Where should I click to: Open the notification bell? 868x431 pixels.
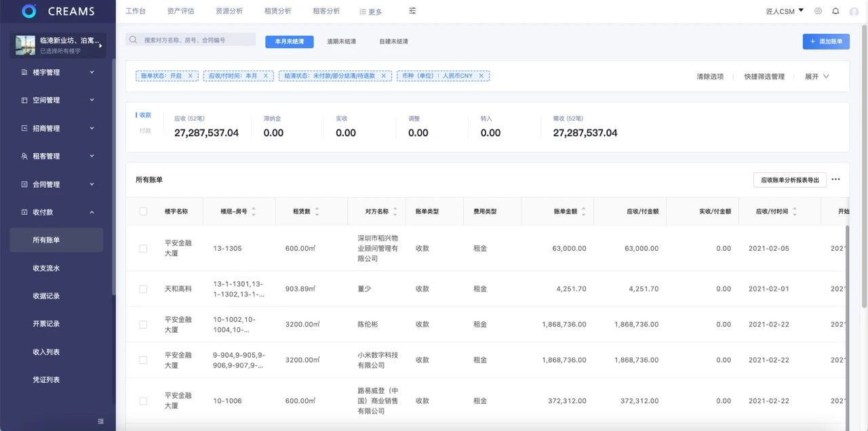[835, 12]
